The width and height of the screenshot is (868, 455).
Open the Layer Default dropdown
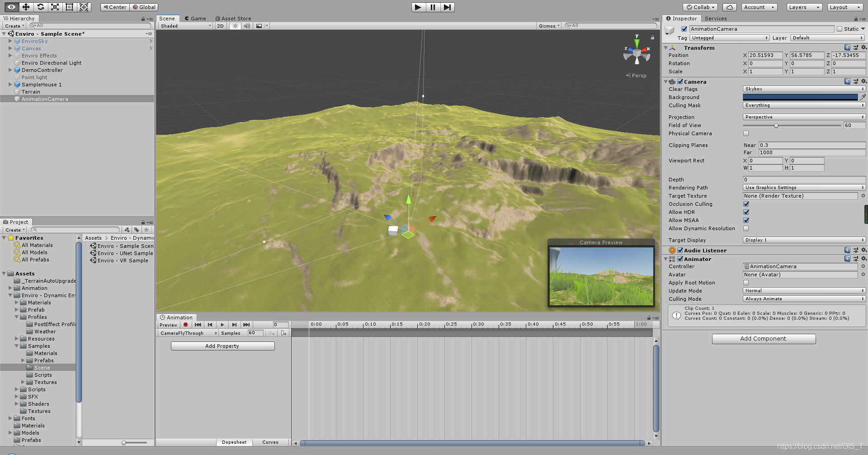(x=828, y=38)
